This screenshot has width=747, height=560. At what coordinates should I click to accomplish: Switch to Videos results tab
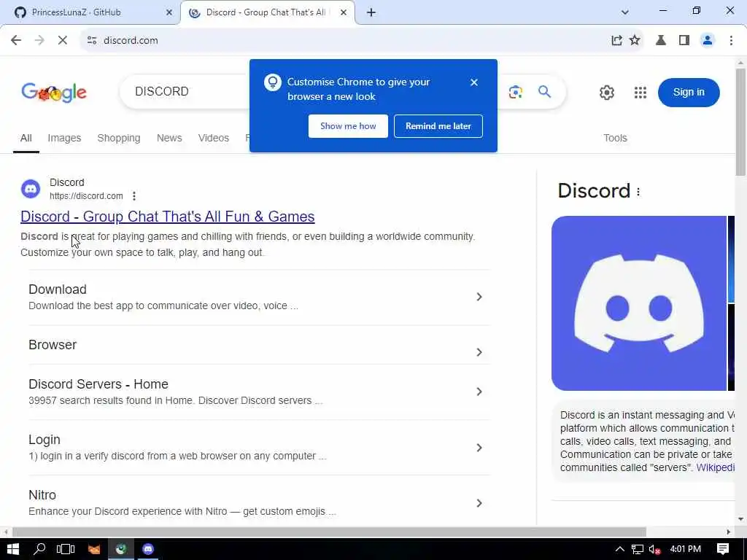pos(214,138)
